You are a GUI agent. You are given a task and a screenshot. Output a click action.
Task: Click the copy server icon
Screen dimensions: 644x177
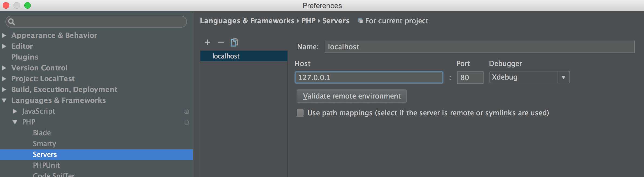[234, 42]
